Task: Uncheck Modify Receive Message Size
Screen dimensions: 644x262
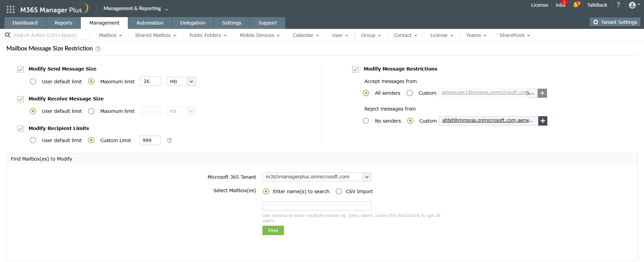Action: (x=20, y=99)
